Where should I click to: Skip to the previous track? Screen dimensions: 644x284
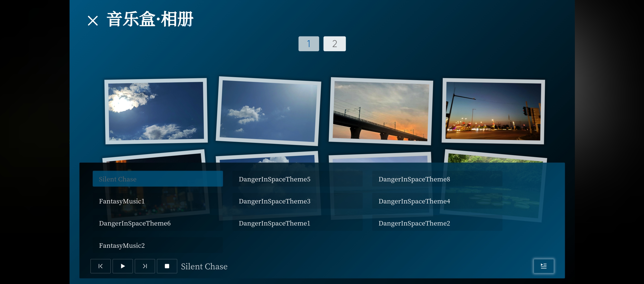click(100, 266)
